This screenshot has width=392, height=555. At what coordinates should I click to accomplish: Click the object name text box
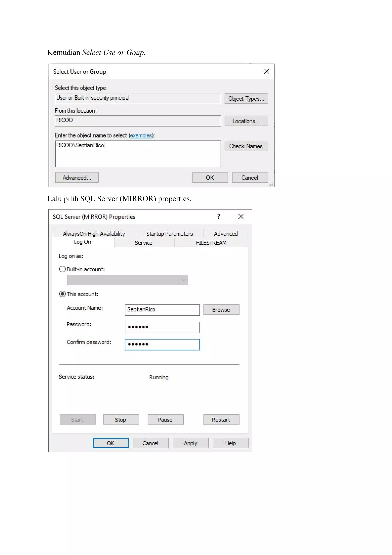click(138, 154)
